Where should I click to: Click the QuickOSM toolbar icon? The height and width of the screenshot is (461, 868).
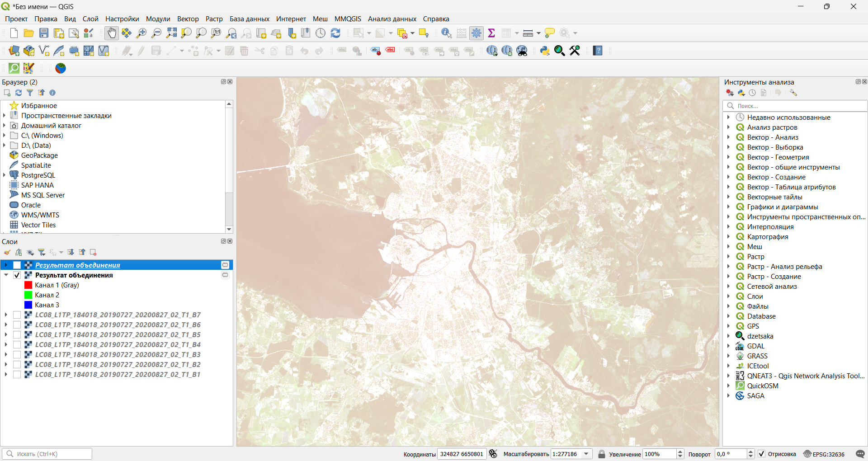coord(14,68)
